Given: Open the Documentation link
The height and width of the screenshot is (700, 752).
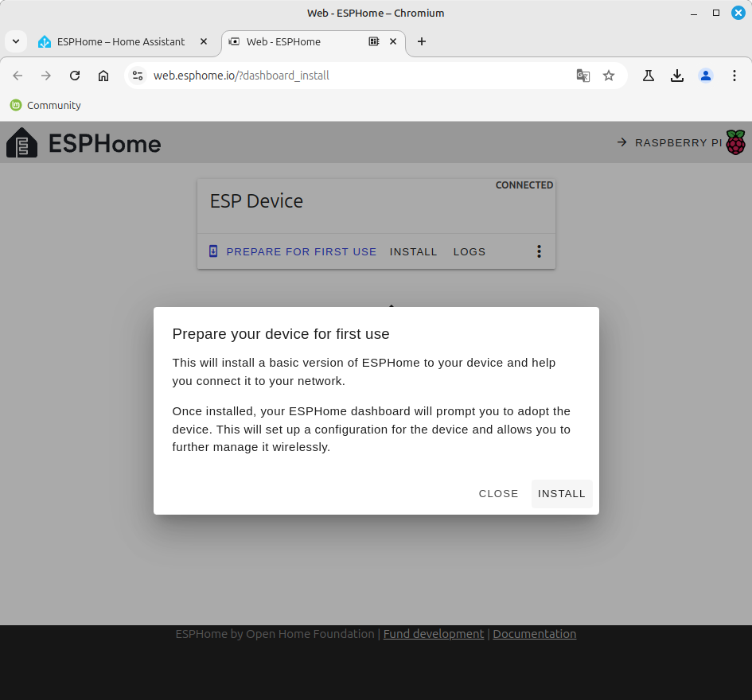Looking at the screenshot, I should coord(534,634).
